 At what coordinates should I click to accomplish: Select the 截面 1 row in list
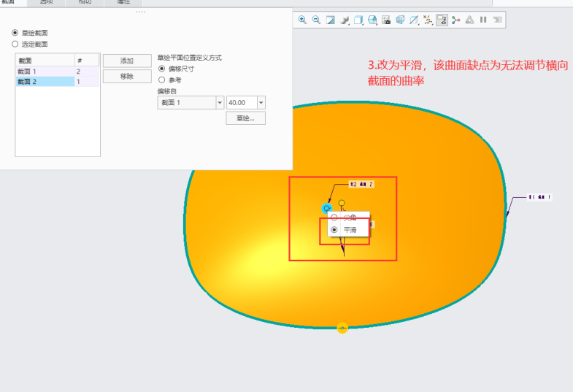point(44,72)
